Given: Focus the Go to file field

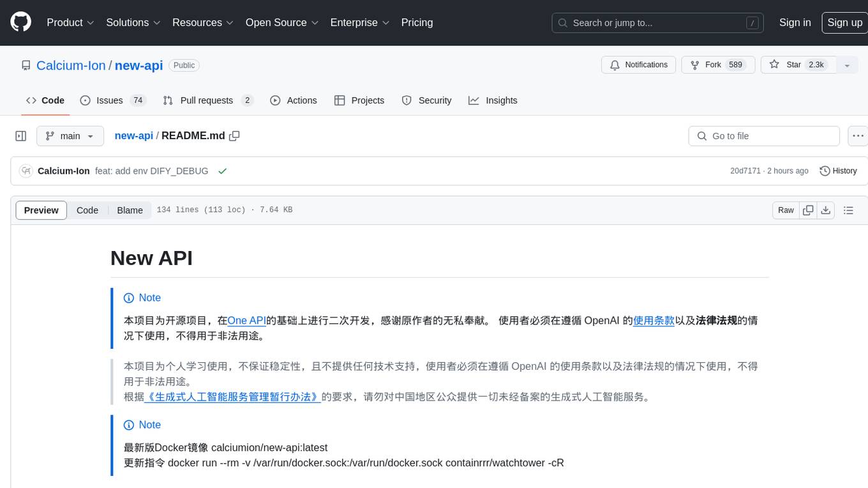Looking at the screenshot, I should pos(764,136).
